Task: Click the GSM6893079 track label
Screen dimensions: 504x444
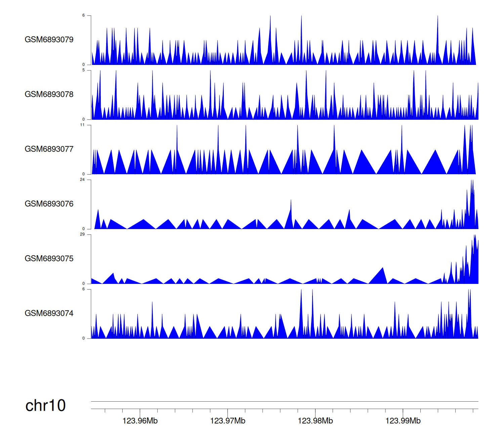Action: click(x=49, y=40)
